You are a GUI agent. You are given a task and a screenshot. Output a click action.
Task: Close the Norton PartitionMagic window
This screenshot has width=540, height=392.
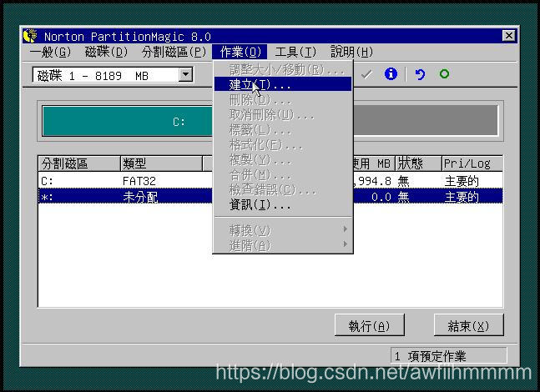point(508,36)
